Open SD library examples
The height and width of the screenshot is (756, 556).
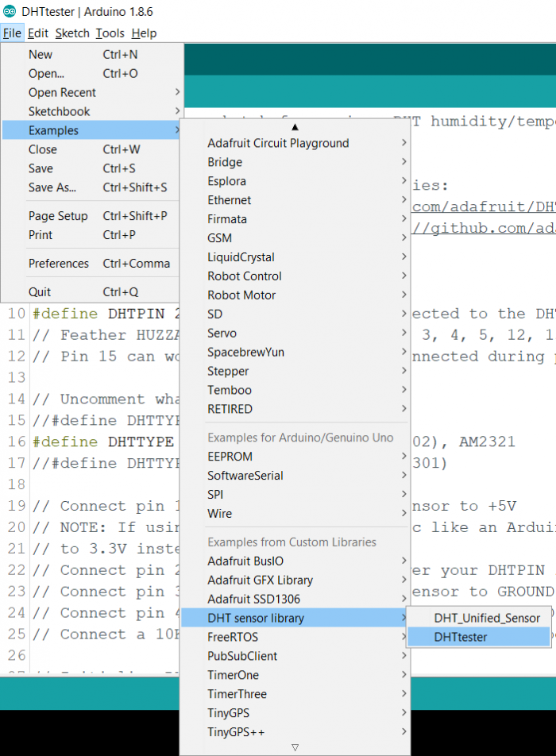[295, 314]
